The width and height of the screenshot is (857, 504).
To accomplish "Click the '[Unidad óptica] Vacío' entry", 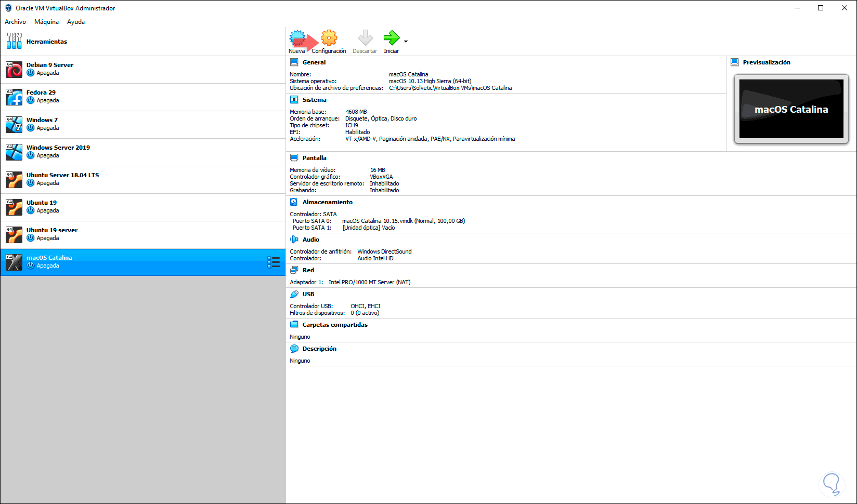I will 369,228.
